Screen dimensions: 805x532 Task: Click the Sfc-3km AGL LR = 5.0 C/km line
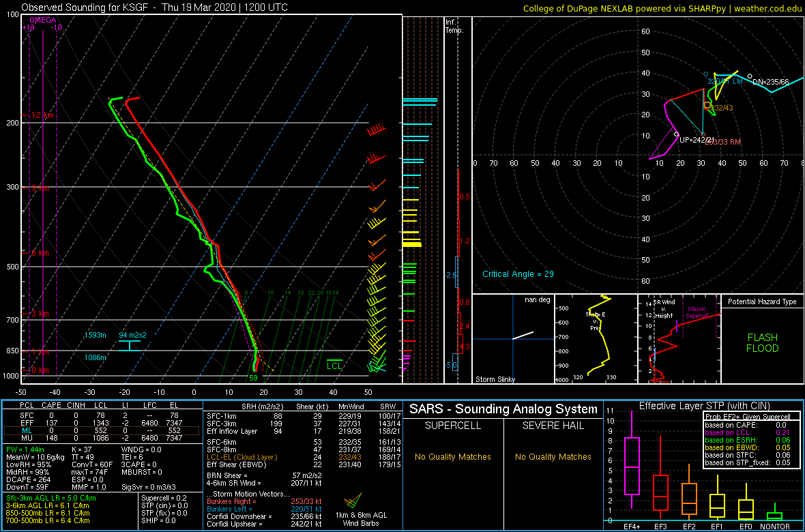(51, 498)
